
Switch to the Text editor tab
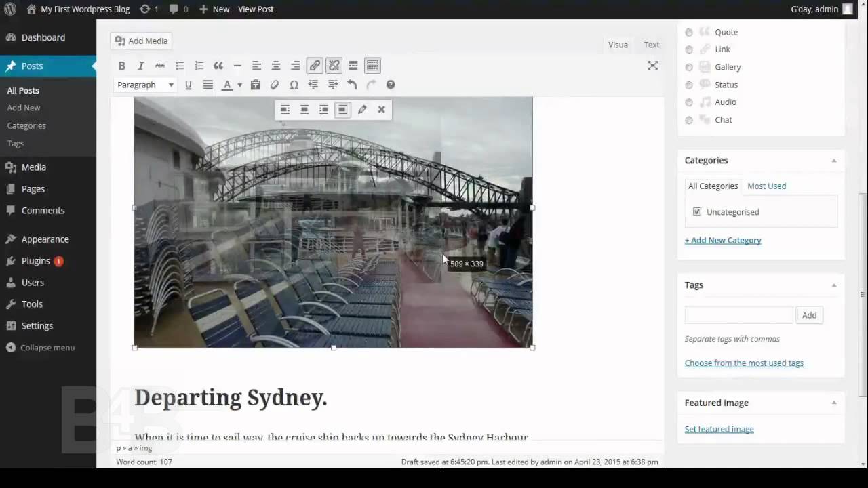click(652, 45)
